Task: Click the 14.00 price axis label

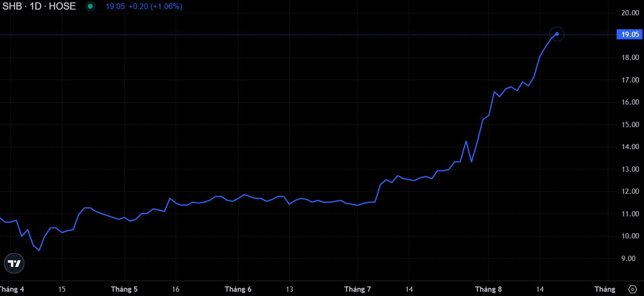Action: 630,147
